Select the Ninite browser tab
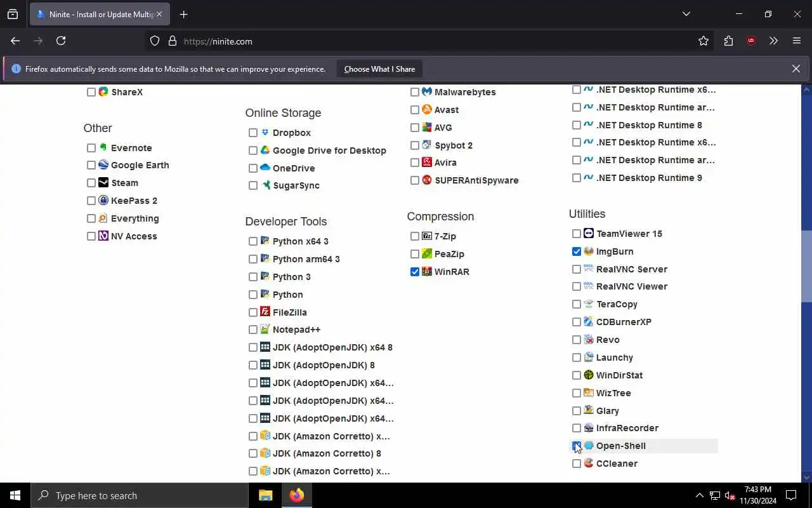The image size is (812, 508). (100, 14)
